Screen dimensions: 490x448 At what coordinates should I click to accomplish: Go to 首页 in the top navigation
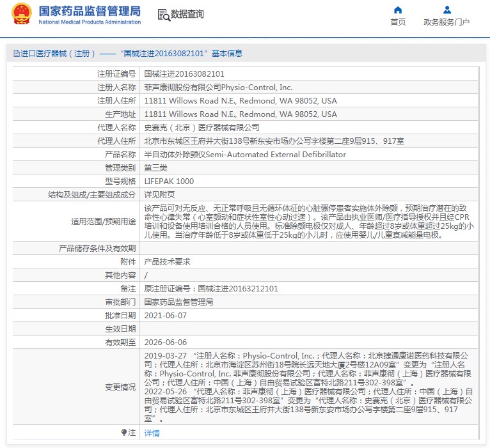tap(398, 22)
